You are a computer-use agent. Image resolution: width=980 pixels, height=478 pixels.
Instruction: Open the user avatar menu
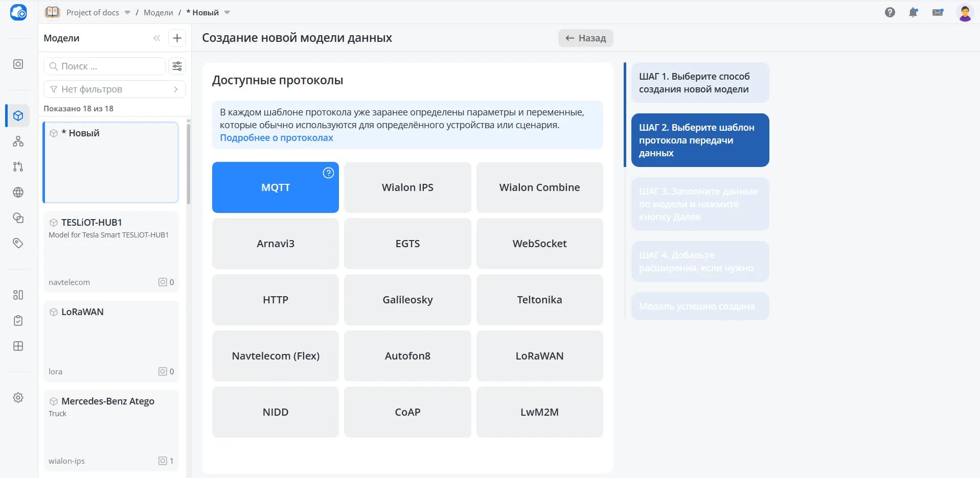point(965,12)
